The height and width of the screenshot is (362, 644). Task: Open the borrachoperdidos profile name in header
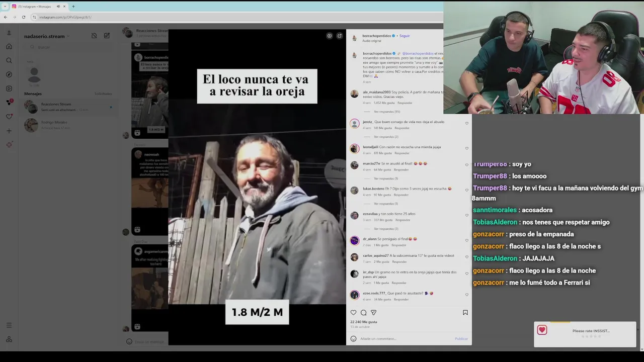click(377, 36)
